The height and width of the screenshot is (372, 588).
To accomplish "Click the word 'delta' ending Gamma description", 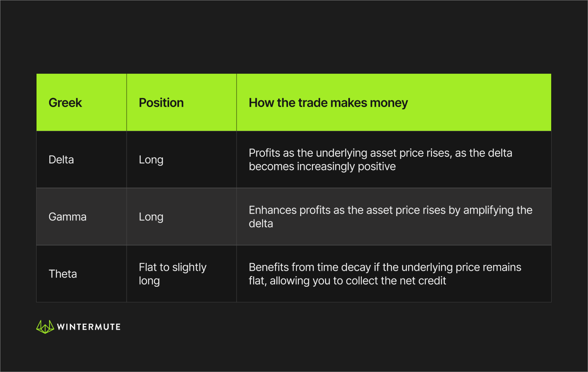I will [261, 224].
